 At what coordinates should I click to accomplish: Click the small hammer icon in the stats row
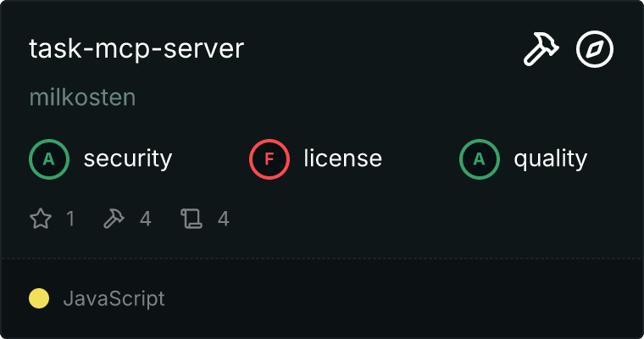114,220
